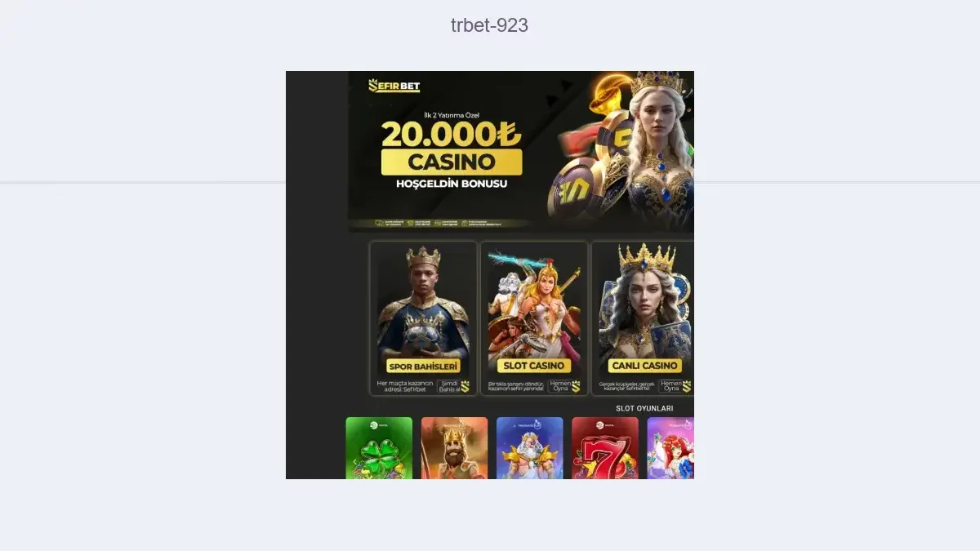This screenshot has width=980, height=551.
Task: Open the red-haired anime girl slot game
Action: [670, 448]
